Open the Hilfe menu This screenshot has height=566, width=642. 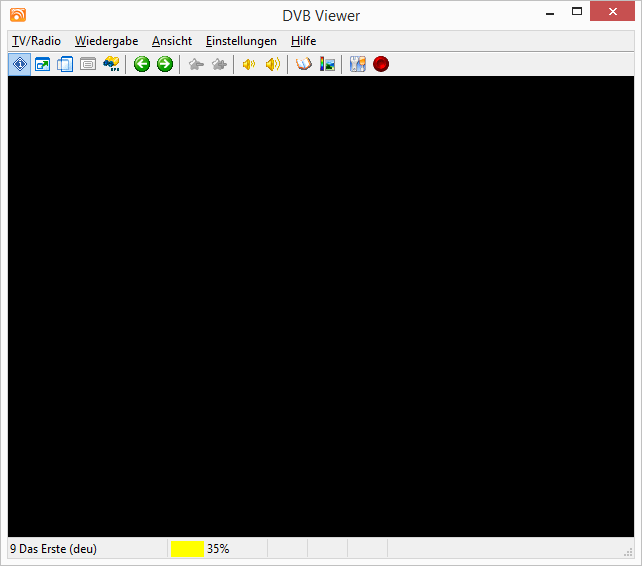tap(303, 41)
